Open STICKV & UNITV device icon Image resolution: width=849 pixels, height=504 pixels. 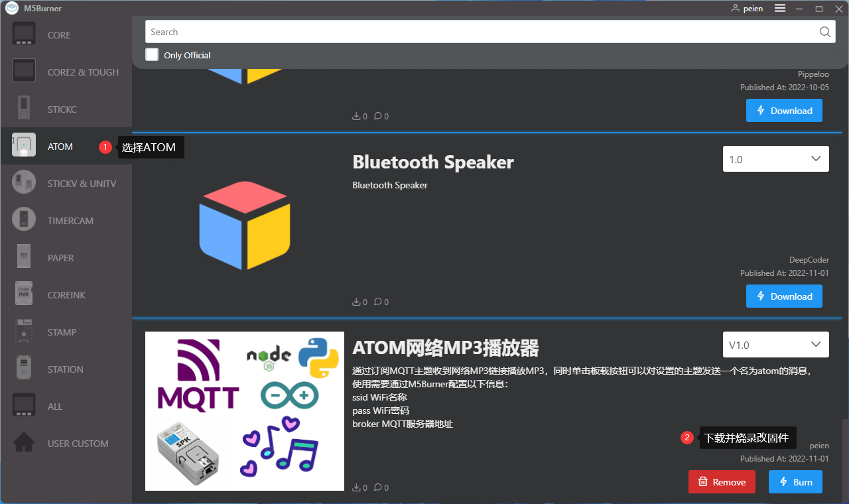click(x=24, y=183)
